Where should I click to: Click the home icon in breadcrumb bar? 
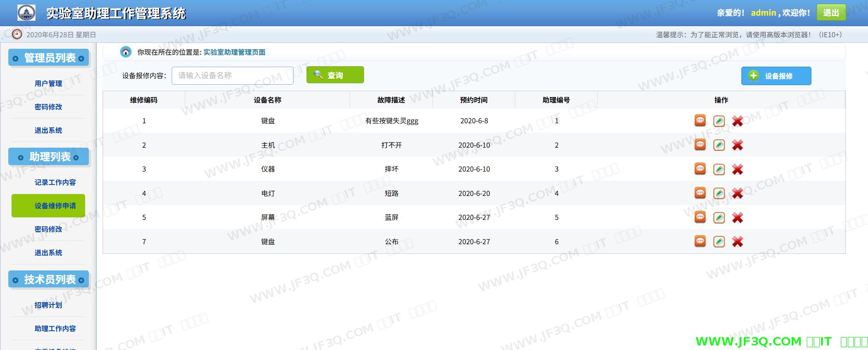126,52
